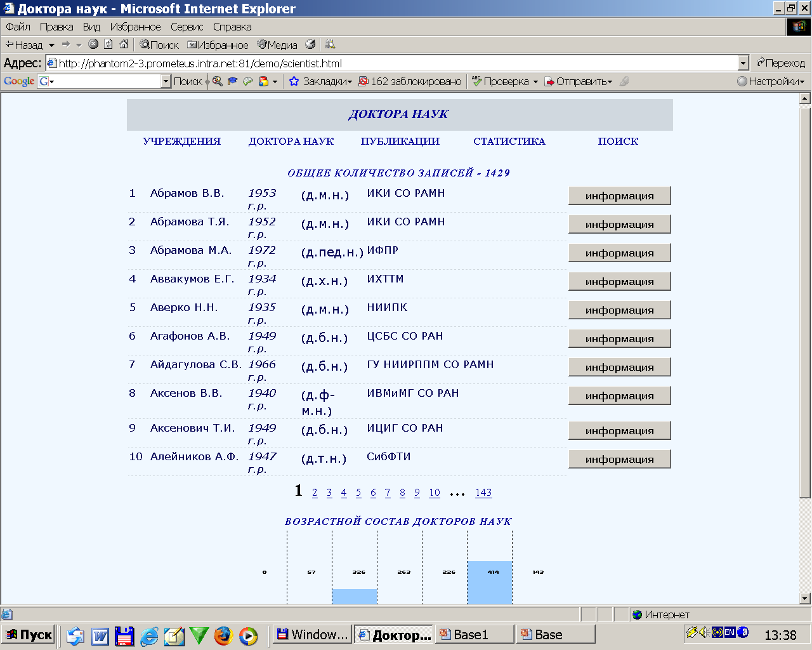This screenshot has height=650, width=812.
Task: Go to page 143 of results
Action: tap(483, 493)
